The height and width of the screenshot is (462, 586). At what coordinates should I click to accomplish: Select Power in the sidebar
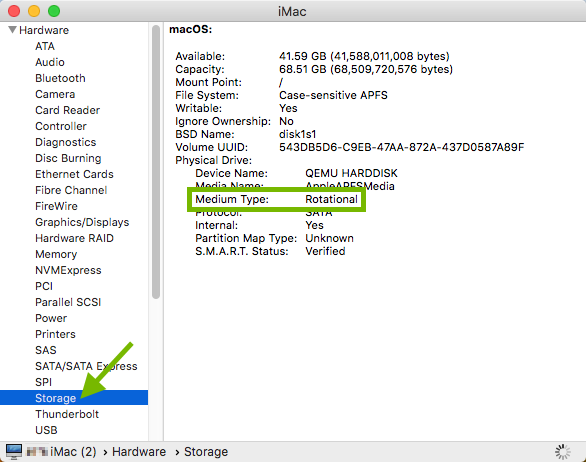click(x=51, y=318)
